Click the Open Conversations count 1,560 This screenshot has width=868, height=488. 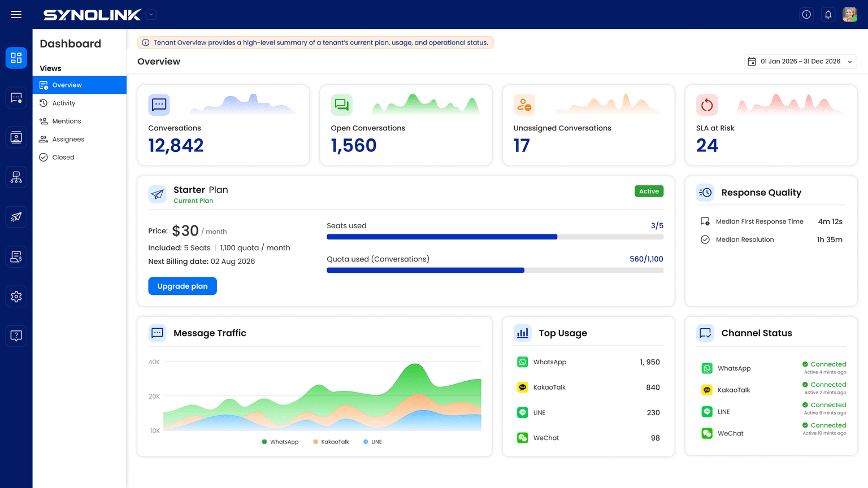tap(354, 146)
